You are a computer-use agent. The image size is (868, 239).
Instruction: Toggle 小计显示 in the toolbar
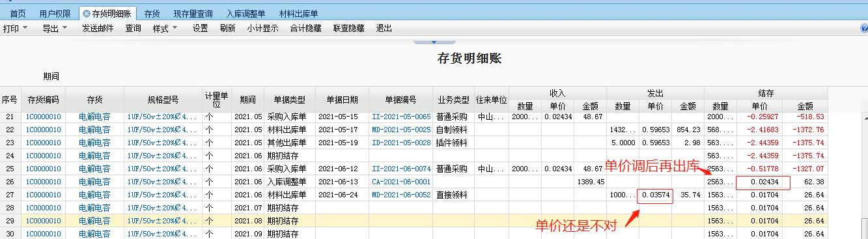click(x=263, y=28)
